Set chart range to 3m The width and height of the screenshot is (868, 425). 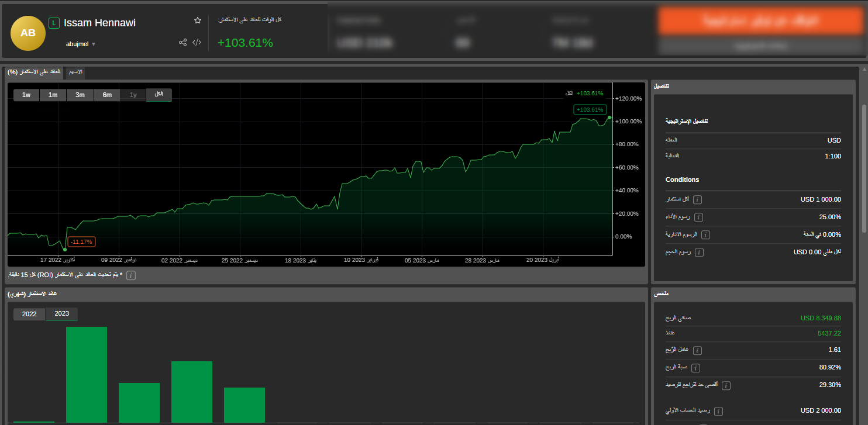[x=80, y=95]
